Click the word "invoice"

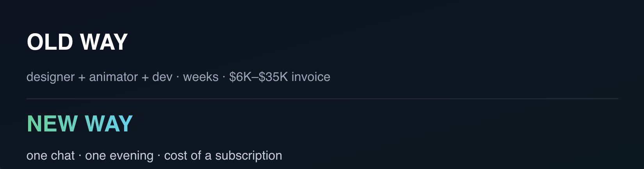click(x=311, y=77)
